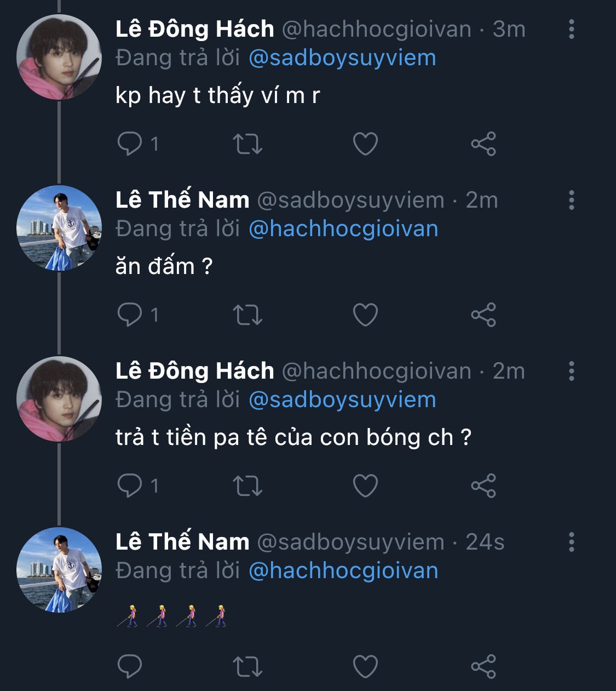Viewport: 616px width, 691px height.
Task: Open Lê Thế Nam's avatar on last tweet
Action: point(59,570)
